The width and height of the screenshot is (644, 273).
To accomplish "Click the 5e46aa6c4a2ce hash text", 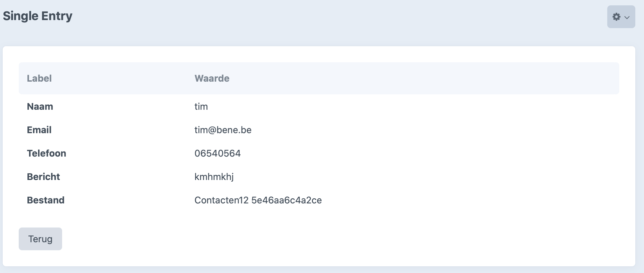I will point(287,200).
